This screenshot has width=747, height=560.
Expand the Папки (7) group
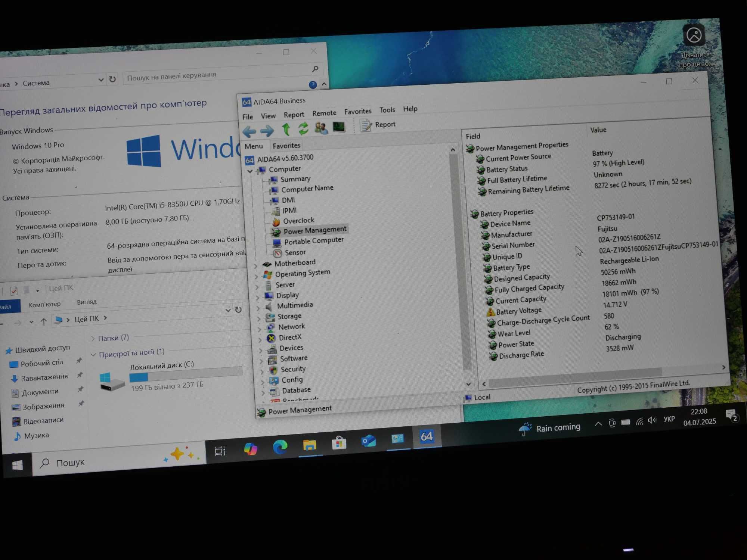pos(93,339)
